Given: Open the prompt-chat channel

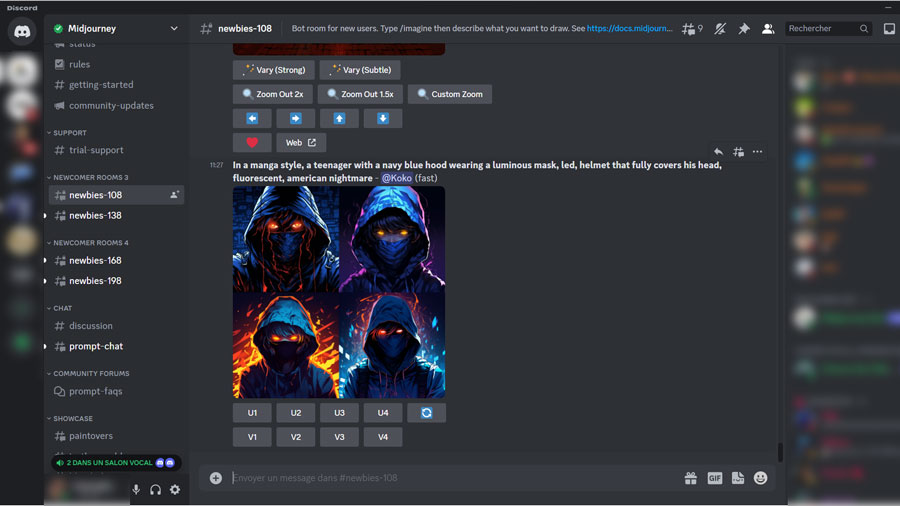Looking at the screenshot, I should pos(96,346).
